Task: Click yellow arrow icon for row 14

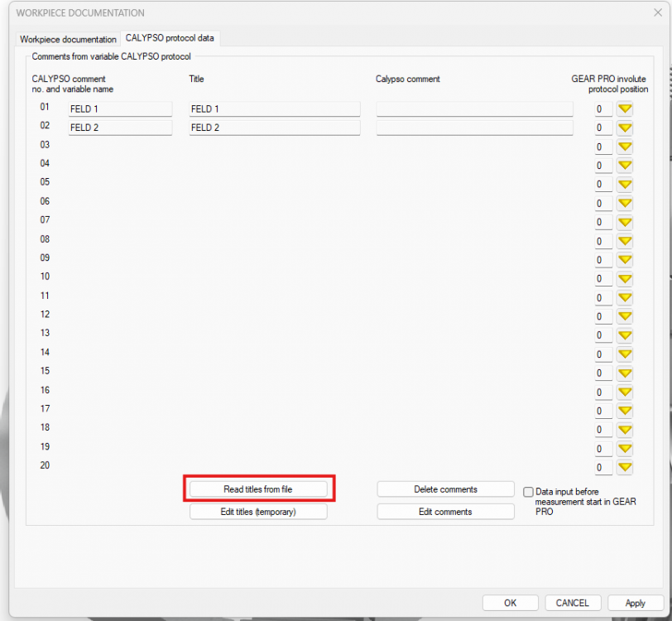Action: [625, 354]
